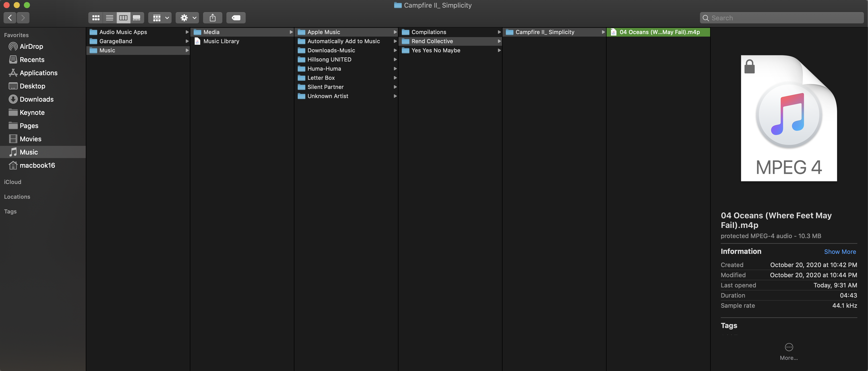The image size is (868, 371).
Task: Open the group-by arrangement dropdown
Action: 160,18
